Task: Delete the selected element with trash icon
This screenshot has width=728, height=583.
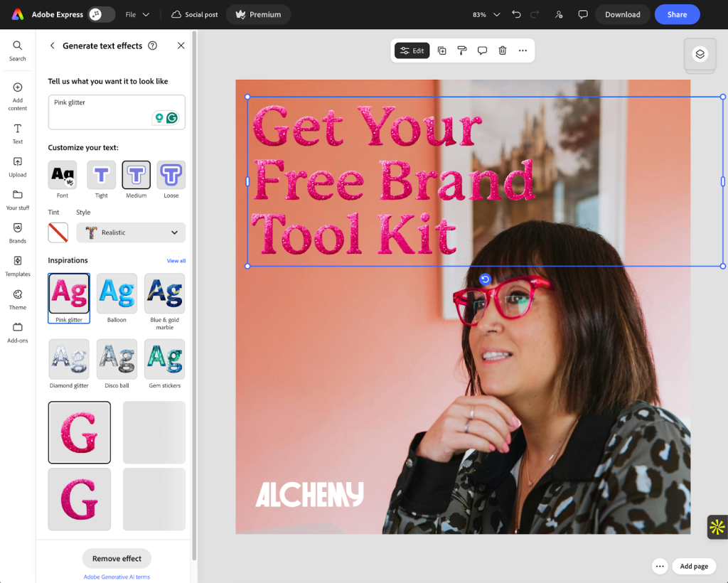Action: point(503,50)
